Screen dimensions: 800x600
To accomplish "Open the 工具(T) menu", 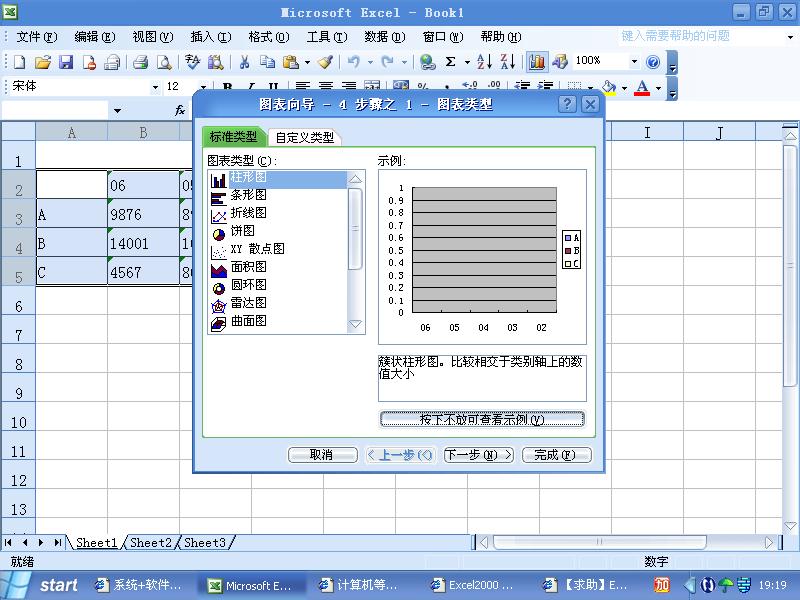I will tap(327, 37).
